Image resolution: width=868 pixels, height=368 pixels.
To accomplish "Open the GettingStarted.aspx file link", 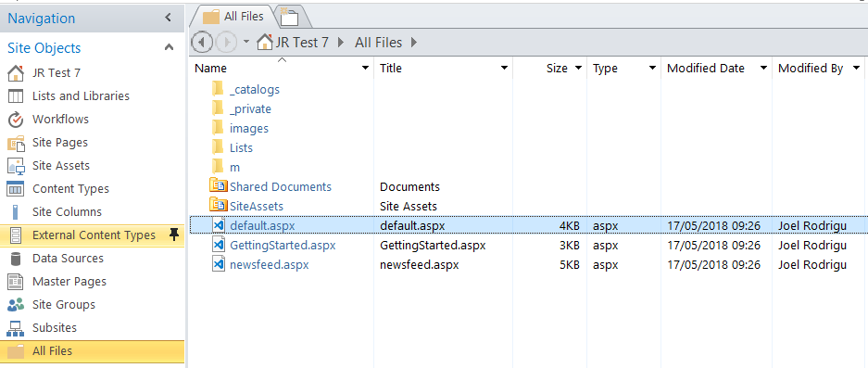I will 283,245.
